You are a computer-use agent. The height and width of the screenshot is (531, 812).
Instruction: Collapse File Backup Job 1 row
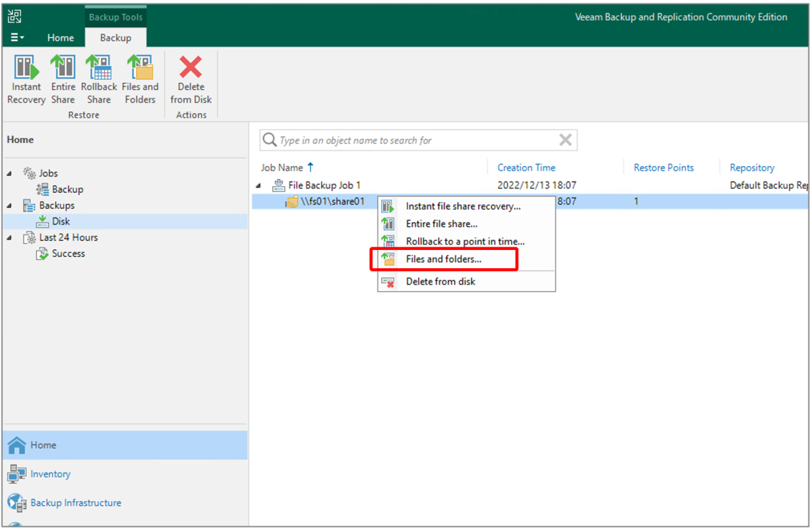pyautogui.click(x=258, y=186)
